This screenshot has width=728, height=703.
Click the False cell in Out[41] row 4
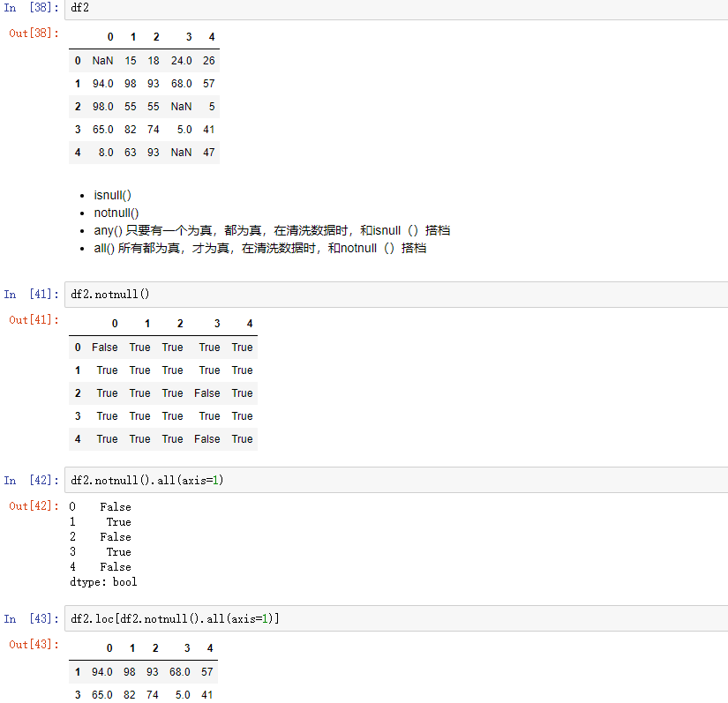tap(207, 439)
